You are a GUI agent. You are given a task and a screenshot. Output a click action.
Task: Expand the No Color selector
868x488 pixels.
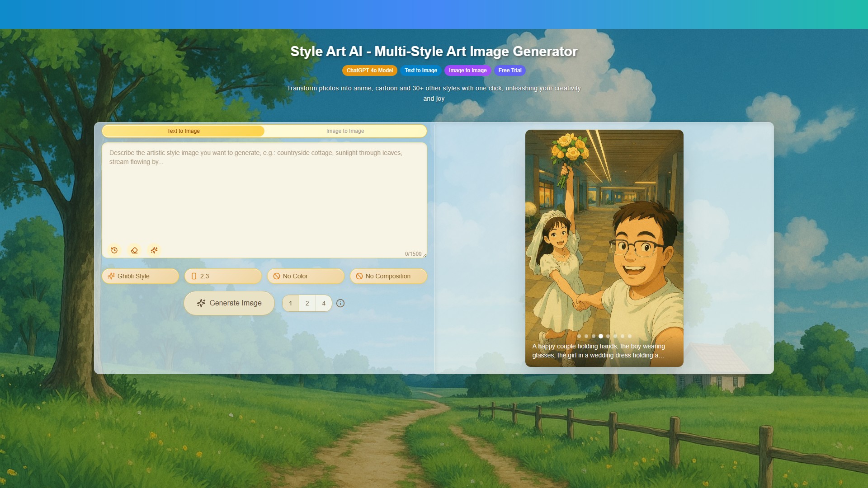click(306, 276)
